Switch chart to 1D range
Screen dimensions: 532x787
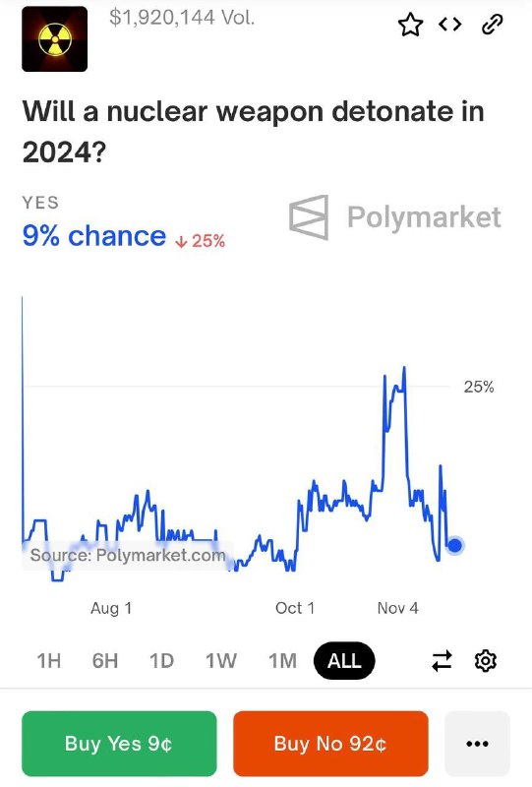pos(161,660)
